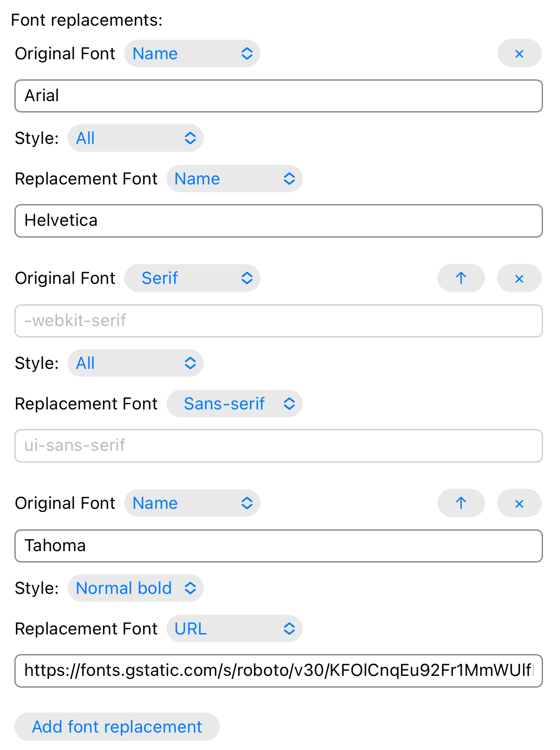Delete the Tahoma font replacement entry
This screenshot has height=750, width=560.
tap(519, 503)
